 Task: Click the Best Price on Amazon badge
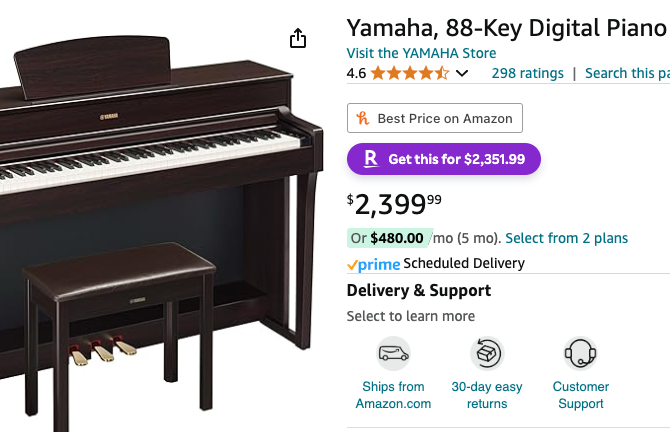[435, 118]
